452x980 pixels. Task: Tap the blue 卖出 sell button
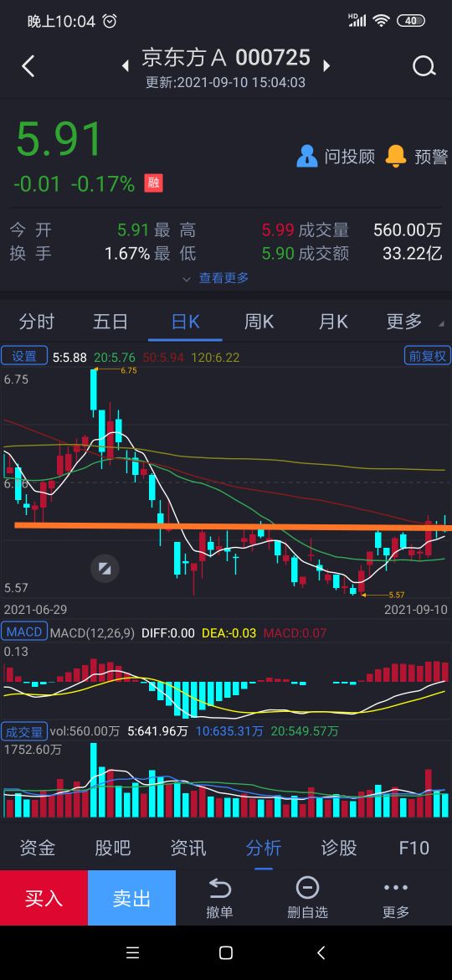[131, 898]
